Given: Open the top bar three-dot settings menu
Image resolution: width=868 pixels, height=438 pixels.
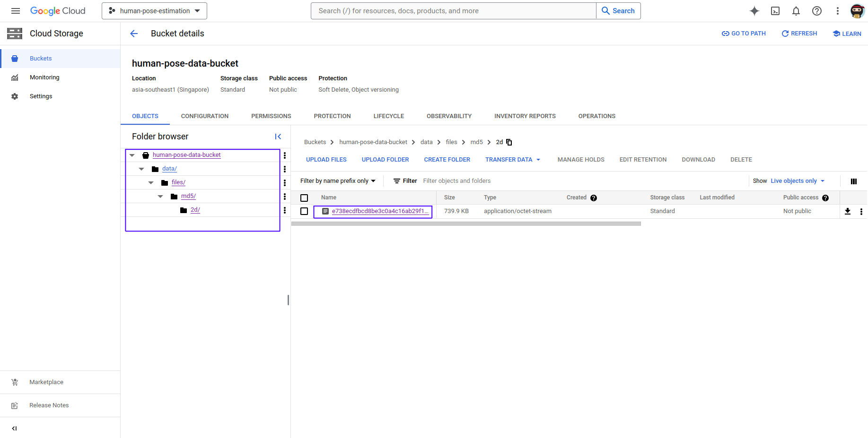Looking at the screenshot, I should coord(838,11).
